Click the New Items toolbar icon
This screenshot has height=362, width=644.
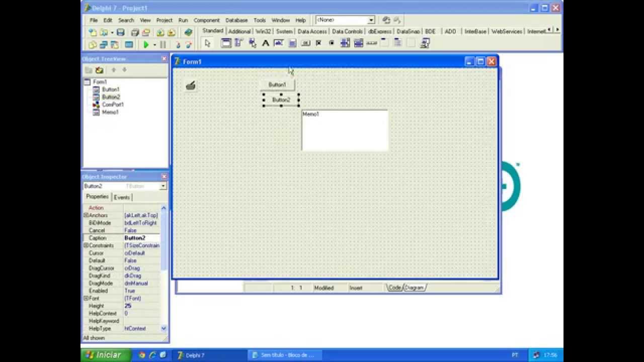[x=93, y=32]
